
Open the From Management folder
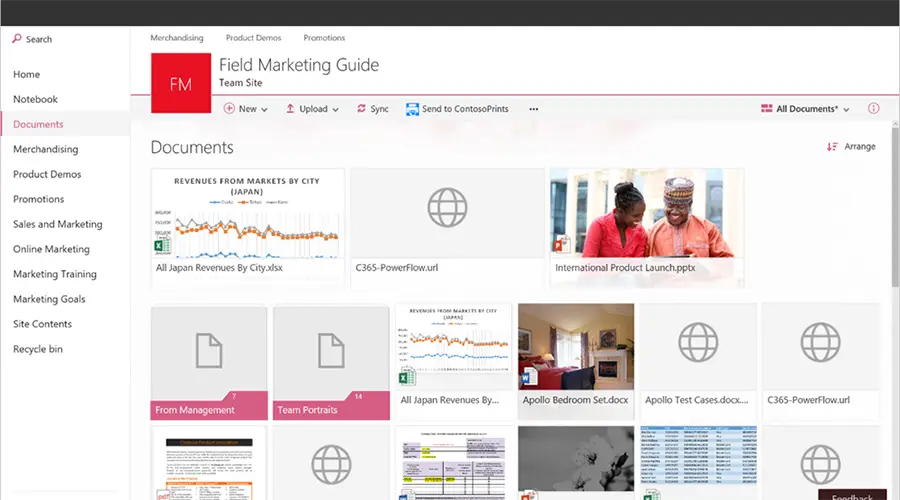point(209,360)
